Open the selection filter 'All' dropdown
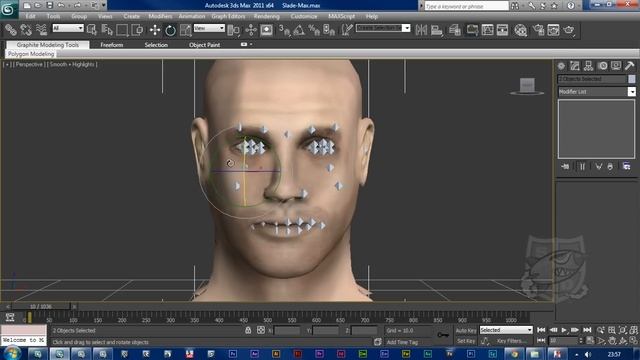The height and width of the screenshot is (360, 640). 68,28
